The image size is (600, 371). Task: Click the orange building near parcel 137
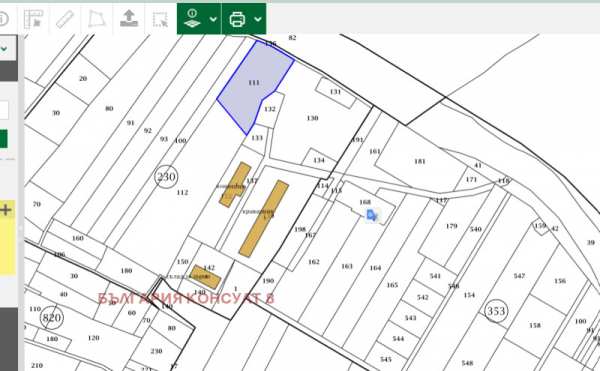point(235,184)
